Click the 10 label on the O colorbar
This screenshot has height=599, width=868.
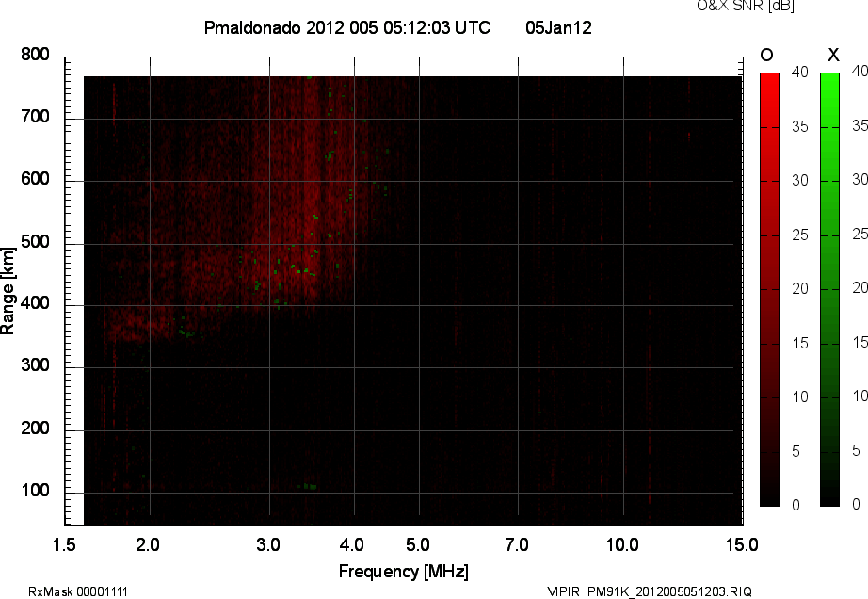[800, 397]
